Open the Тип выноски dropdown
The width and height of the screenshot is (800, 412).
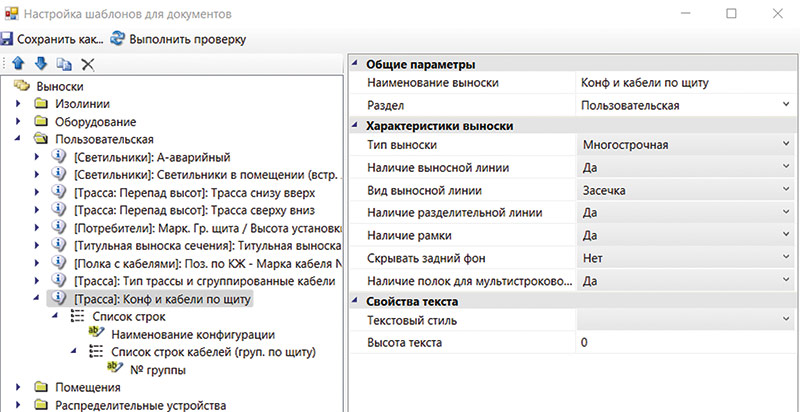tap(785, 146)
